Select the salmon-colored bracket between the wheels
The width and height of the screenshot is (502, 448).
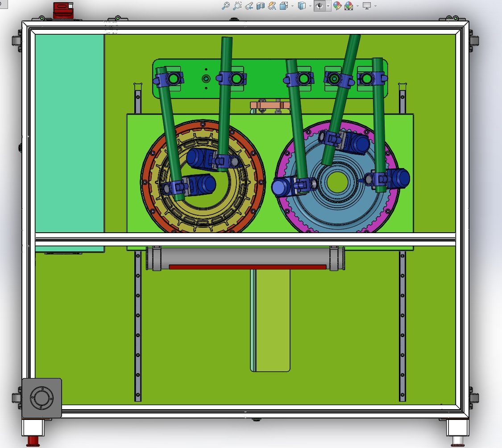[270, 105]
